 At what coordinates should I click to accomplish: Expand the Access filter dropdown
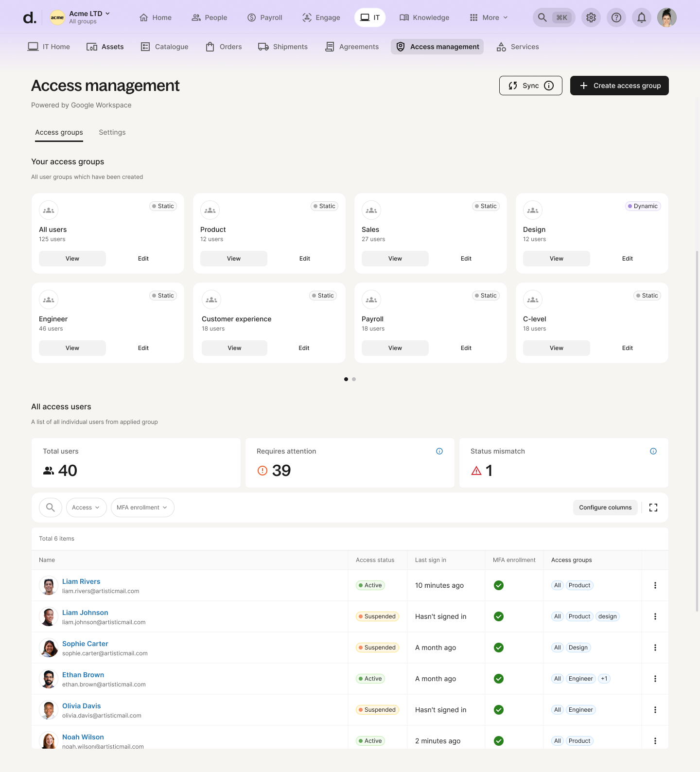[x=86, y=508]
